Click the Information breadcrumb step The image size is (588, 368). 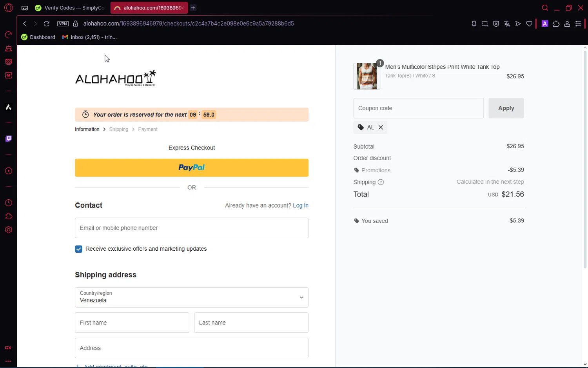click(87, 129)
